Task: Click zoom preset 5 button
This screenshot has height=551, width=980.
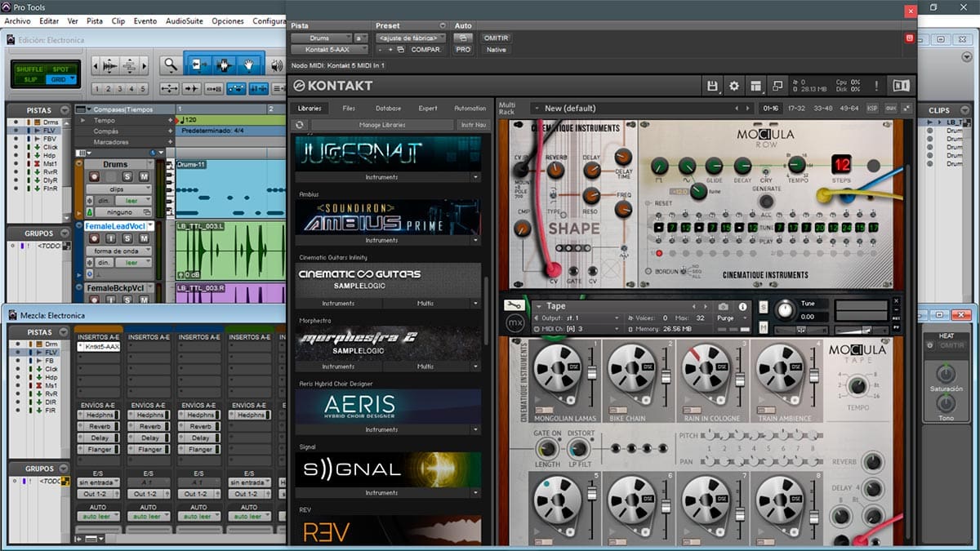Action: [x=144, y=88]
